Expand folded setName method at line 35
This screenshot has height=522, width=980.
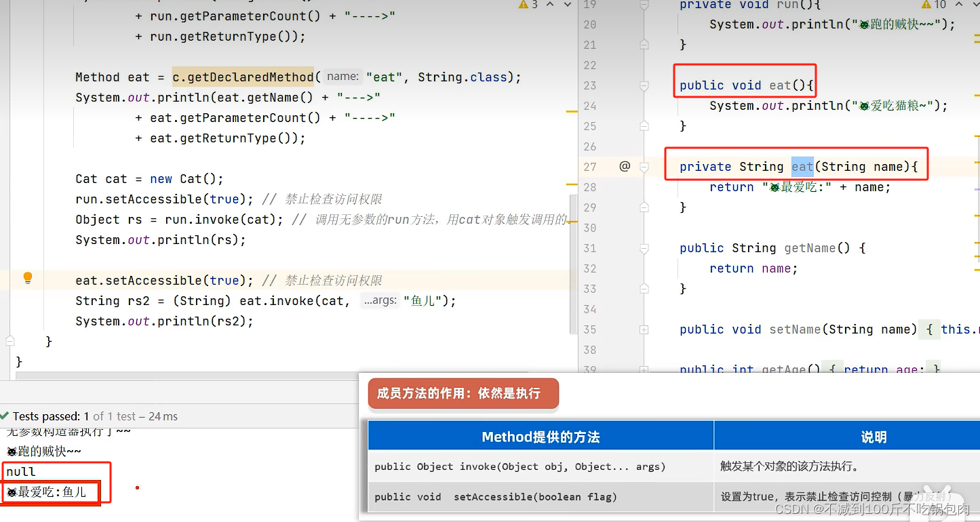click(644, 329)
